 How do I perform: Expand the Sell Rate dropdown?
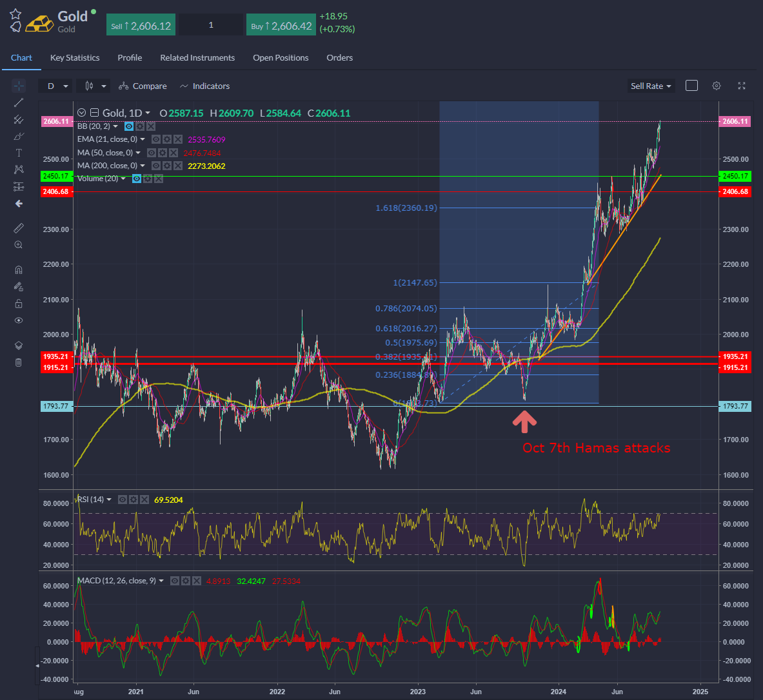click(651, 86)
